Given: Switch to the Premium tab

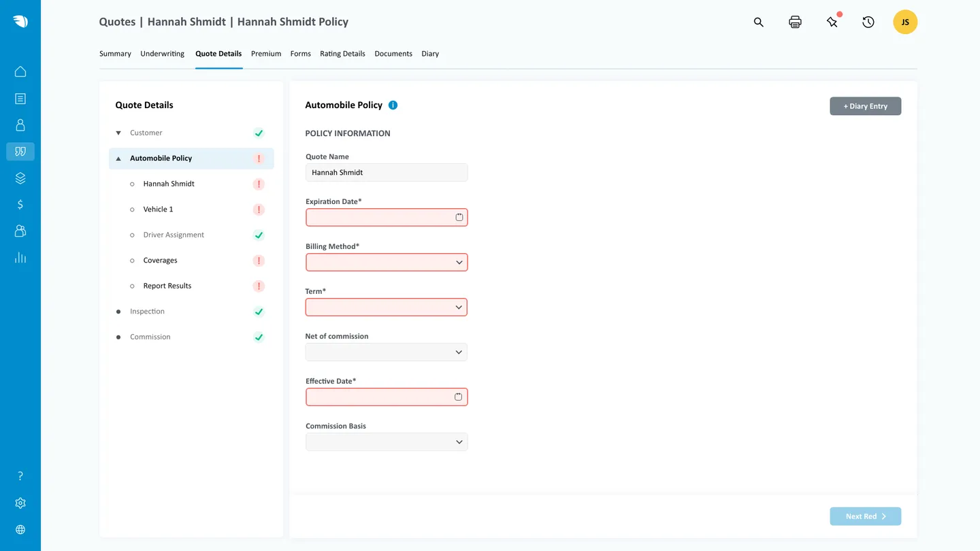Looking at the screenshot, I should [265, 53].
